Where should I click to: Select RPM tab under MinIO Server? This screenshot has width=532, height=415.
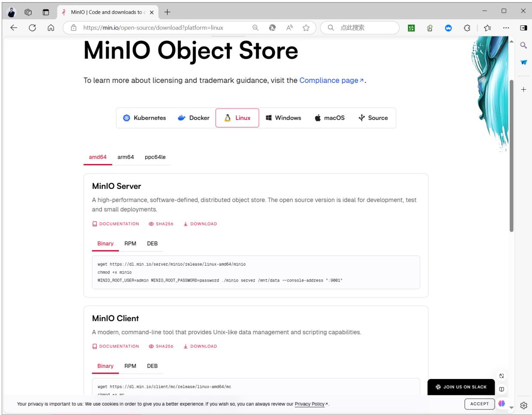pyautogui.click(x=130, y=243)
